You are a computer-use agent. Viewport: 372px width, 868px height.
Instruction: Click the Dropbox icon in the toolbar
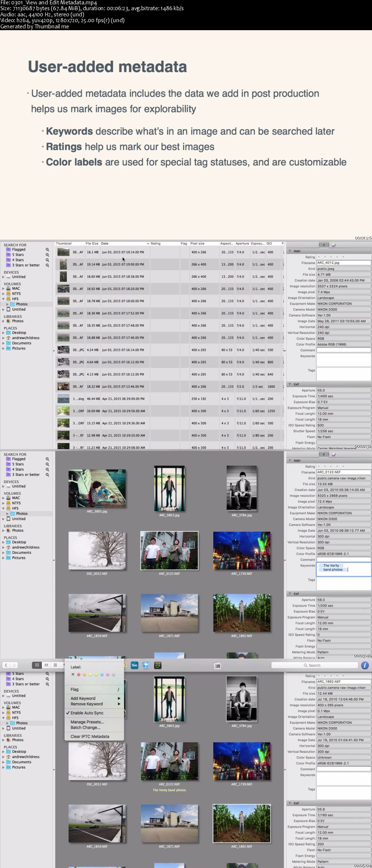point(146,665)
